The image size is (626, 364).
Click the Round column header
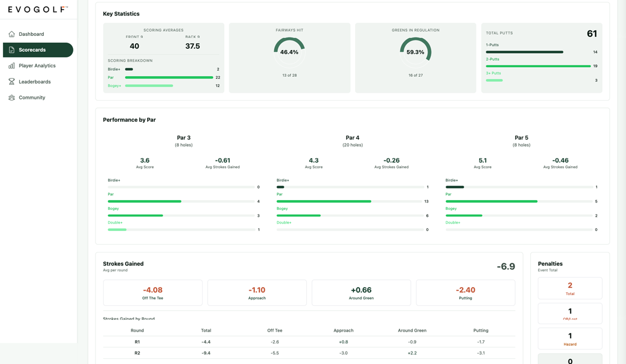[137, 330]
